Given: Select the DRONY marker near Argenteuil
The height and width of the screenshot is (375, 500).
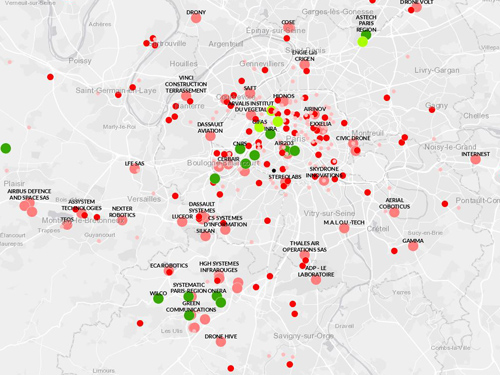Looking at the screenshot, I should [196, 18].
